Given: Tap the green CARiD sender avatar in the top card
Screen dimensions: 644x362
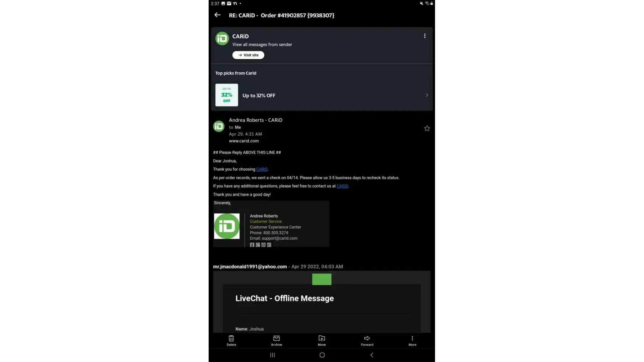Looking at the screenshot, I should (x=222, y=39).
